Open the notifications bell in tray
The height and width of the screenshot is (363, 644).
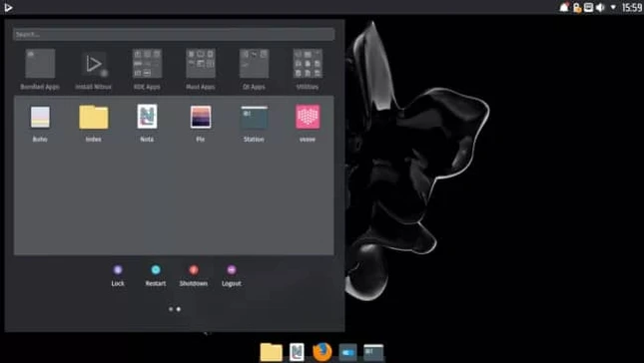point(564,7)
